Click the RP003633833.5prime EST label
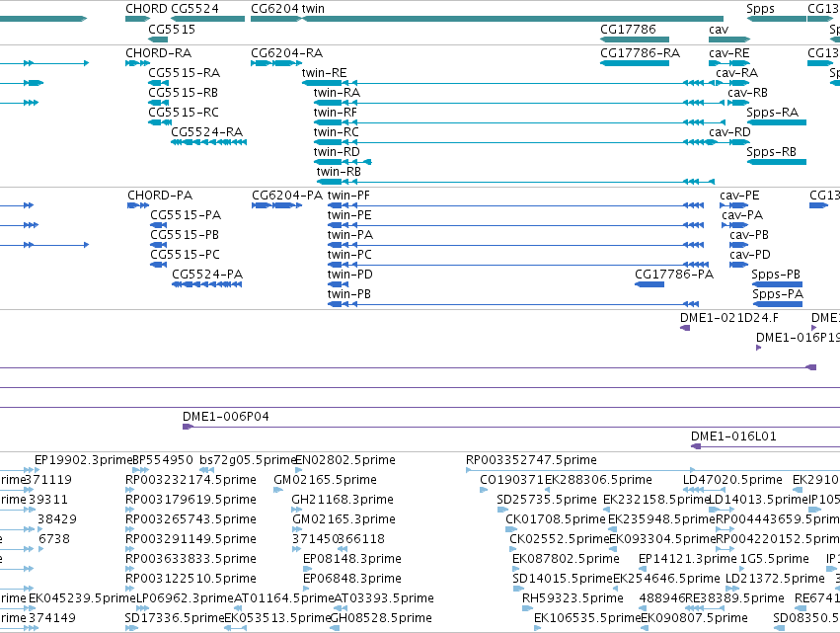The image size is (840, 633). [x=191, y=559]
